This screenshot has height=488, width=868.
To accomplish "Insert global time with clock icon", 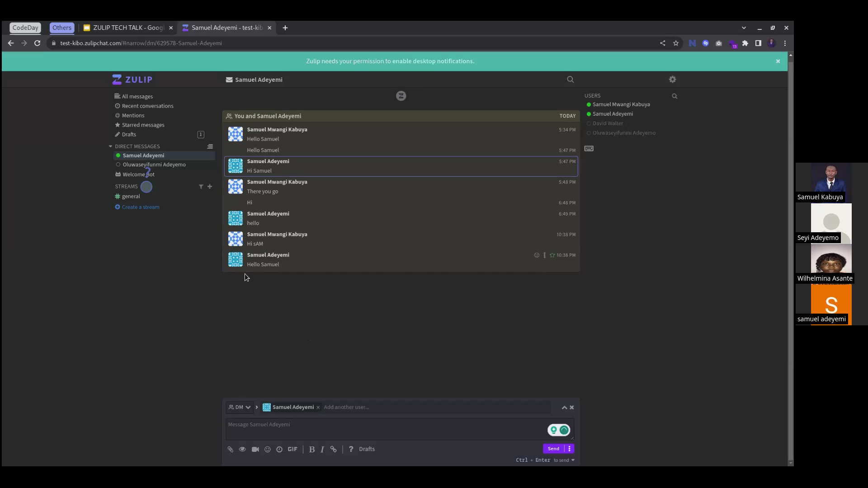I will coord(279,449).
